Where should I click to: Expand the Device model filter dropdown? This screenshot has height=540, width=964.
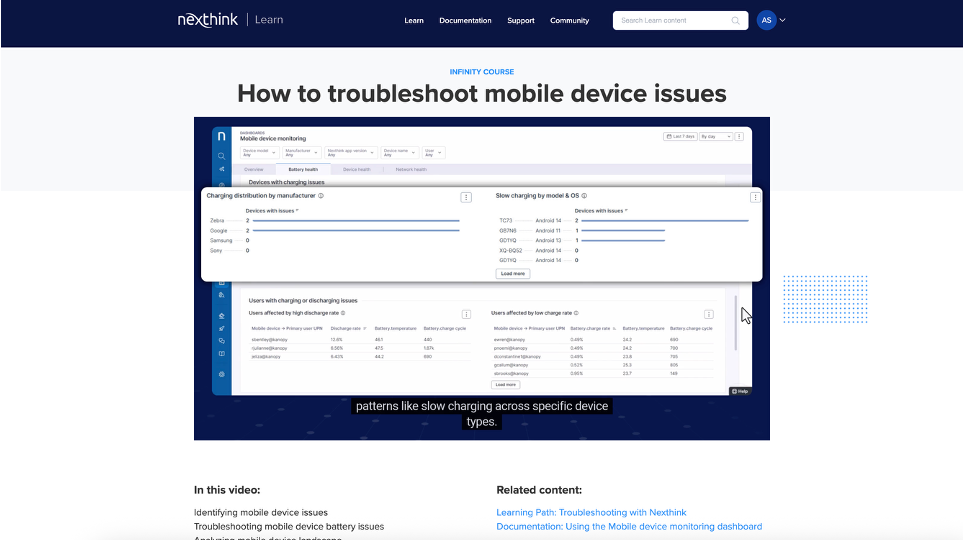(258, 153)
